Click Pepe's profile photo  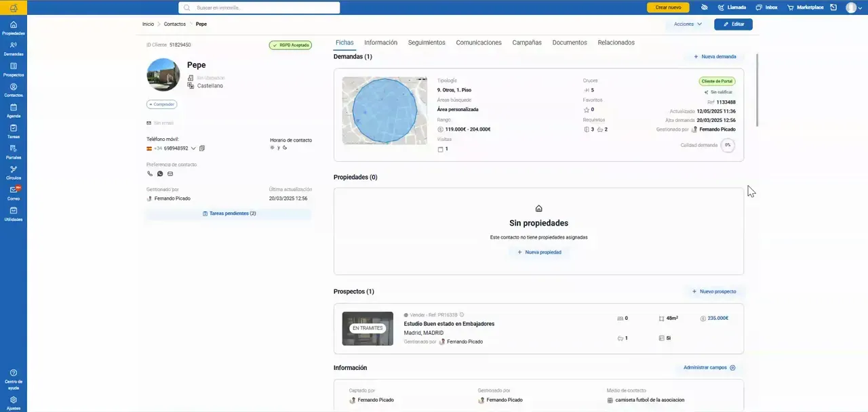pyautogui.click(x=163, y=75)
